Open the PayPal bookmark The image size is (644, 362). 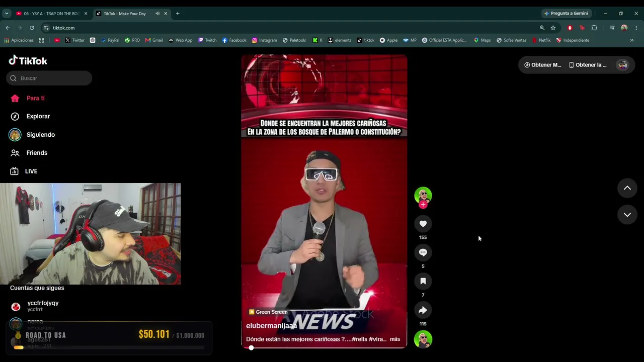(110, 40)
